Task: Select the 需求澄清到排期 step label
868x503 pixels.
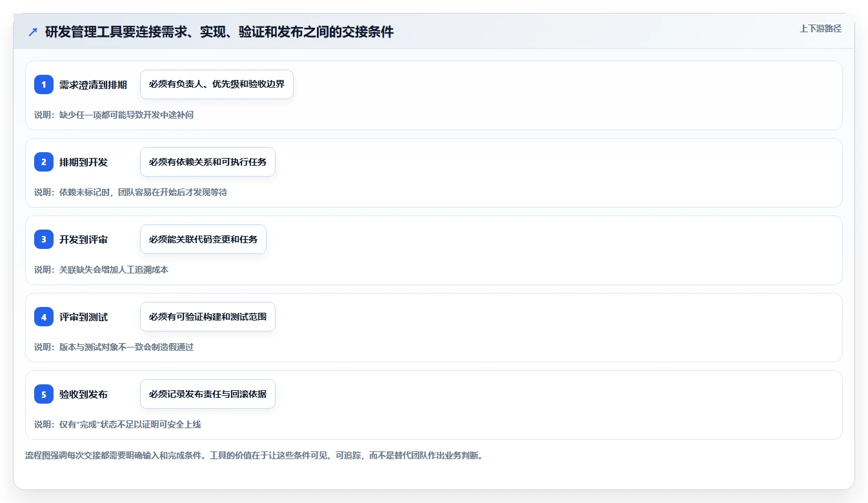Action: tap(93, 84)
